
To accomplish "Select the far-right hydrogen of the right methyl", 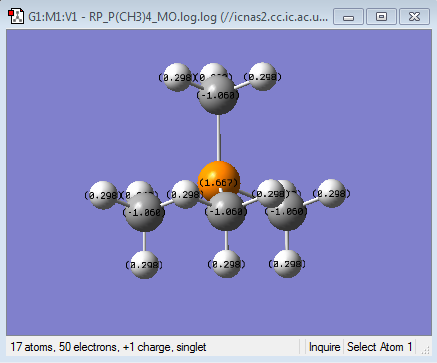I will click(332, 193).
